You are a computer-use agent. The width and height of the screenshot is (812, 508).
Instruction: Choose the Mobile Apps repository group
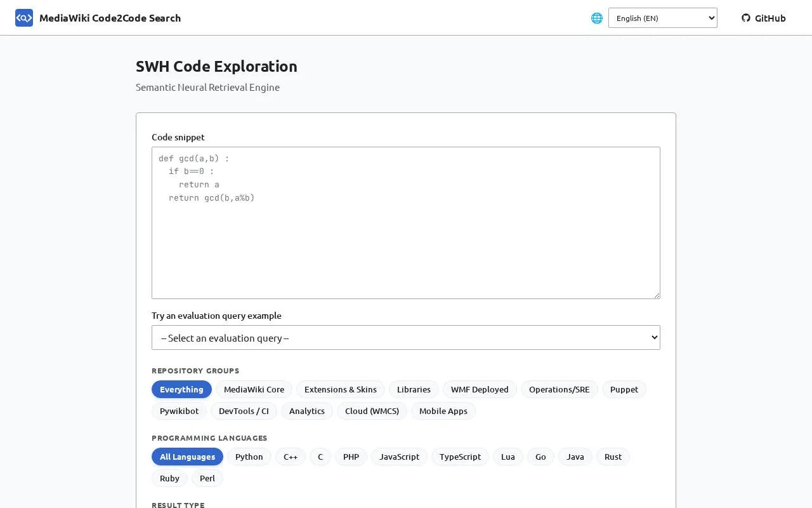(x=443, y=411)
